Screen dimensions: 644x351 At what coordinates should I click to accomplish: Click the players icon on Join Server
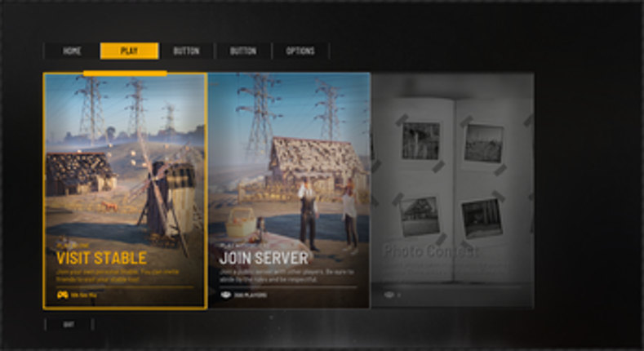(226, 295)
